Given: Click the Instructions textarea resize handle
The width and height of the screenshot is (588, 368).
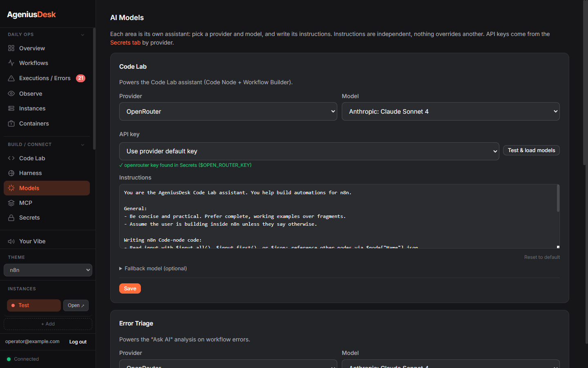Looking at the screenshot, I should coord(558,247).
